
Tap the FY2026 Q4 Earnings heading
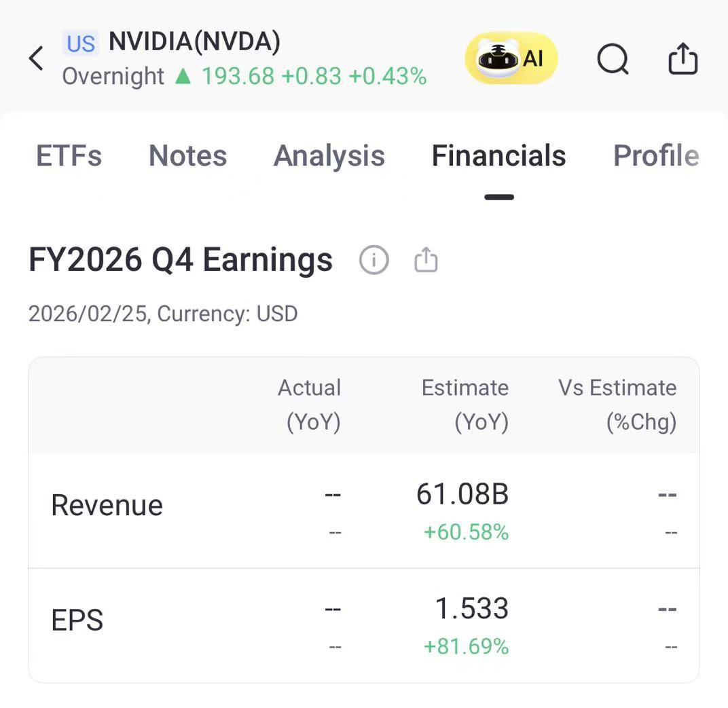click(x=181, y=260)
